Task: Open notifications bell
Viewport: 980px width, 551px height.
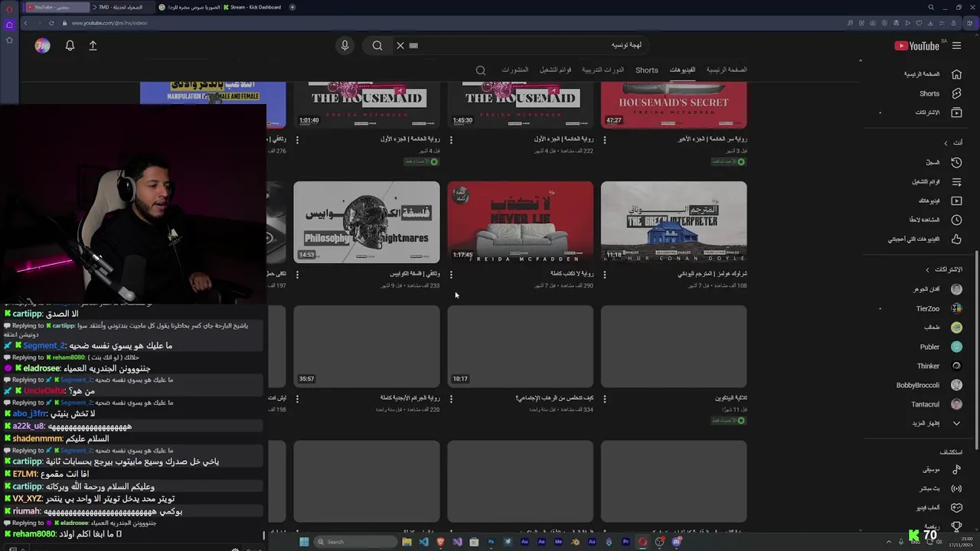Action: coord(70,46)
